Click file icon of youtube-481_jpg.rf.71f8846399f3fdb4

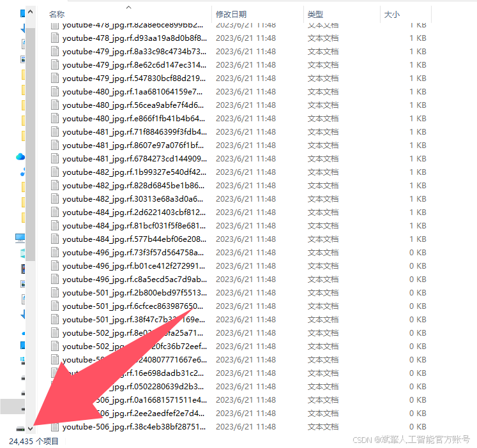tap(55, 131)
